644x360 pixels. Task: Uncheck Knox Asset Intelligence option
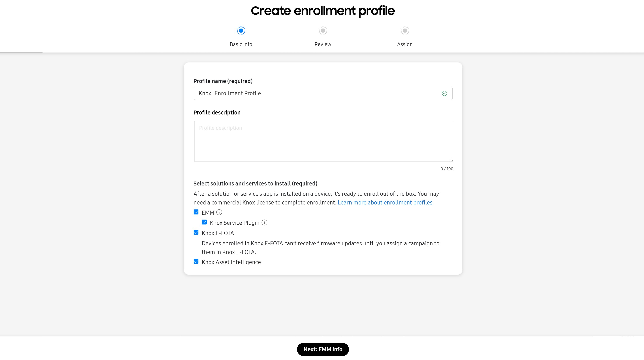tap(196, 261)
